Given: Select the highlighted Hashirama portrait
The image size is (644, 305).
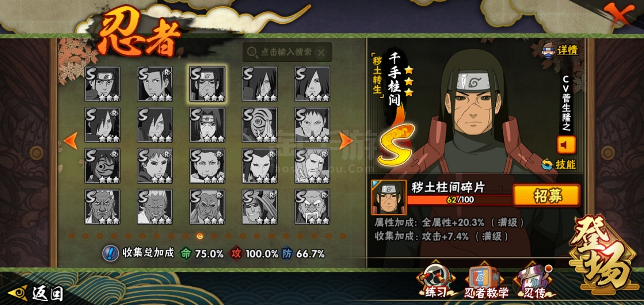Looking at the screenshot, I should pos(207,84).
